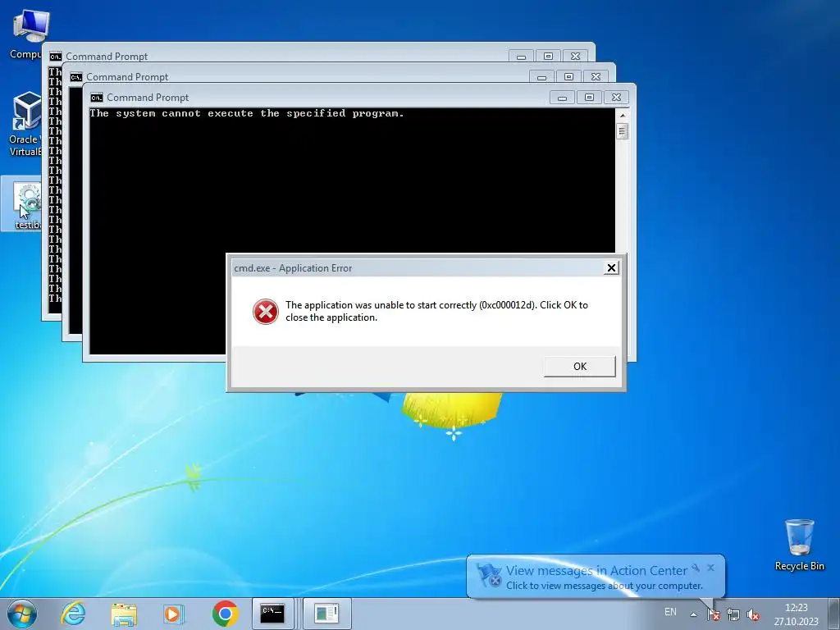This screenshot has height=630, width=840.
Task: Click 'Click to view messages about your computer.'
Action: [605, 586]
